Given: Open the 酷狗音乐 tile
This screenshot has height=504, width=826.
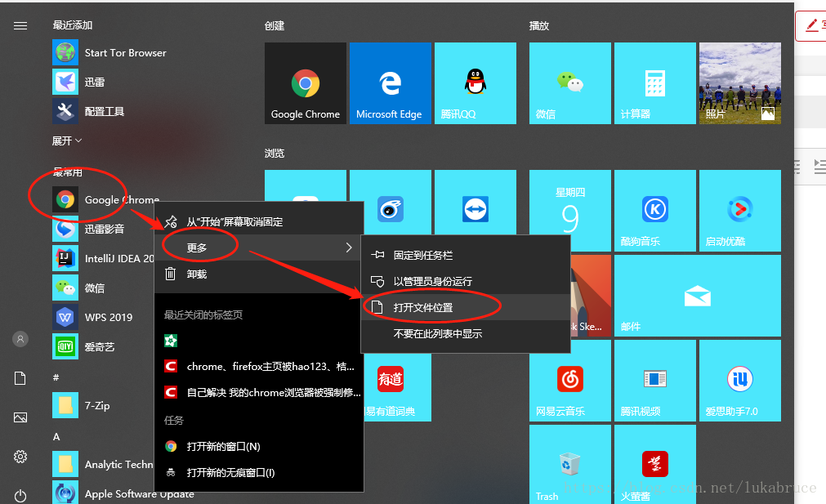Looking at the screenshot, I should (x=654, y=211).
